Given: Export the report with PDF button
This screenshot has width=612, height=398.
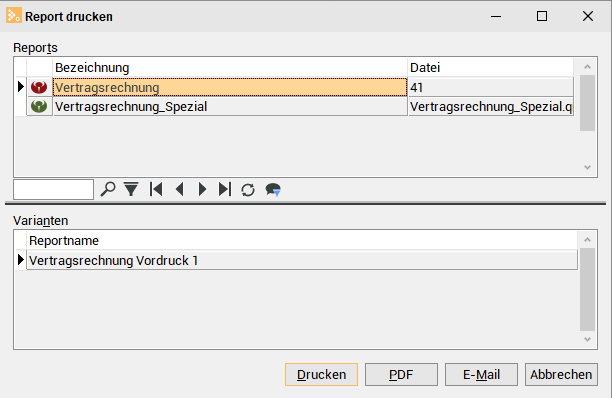Looking at the screenshot, I should coord(401,375).
